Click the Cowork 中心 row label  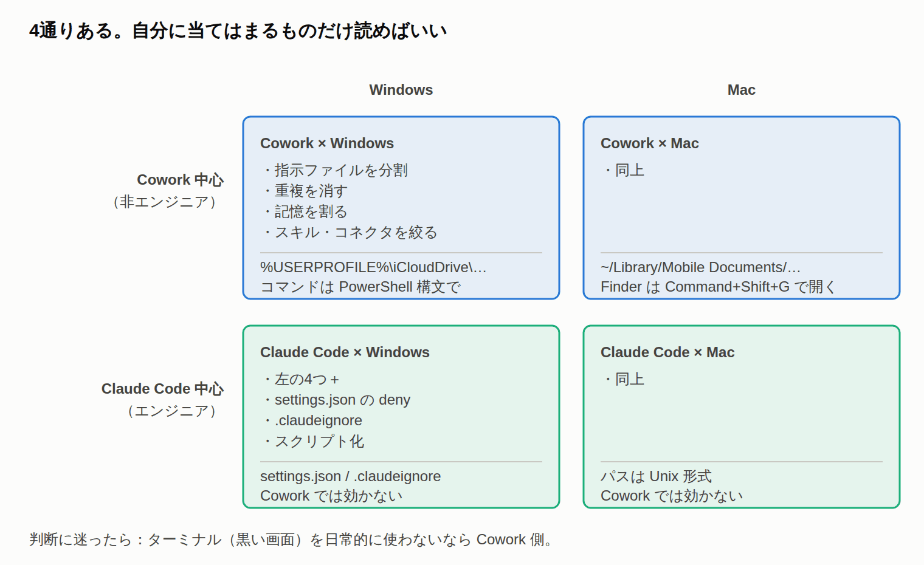click(x=180, y=180)
